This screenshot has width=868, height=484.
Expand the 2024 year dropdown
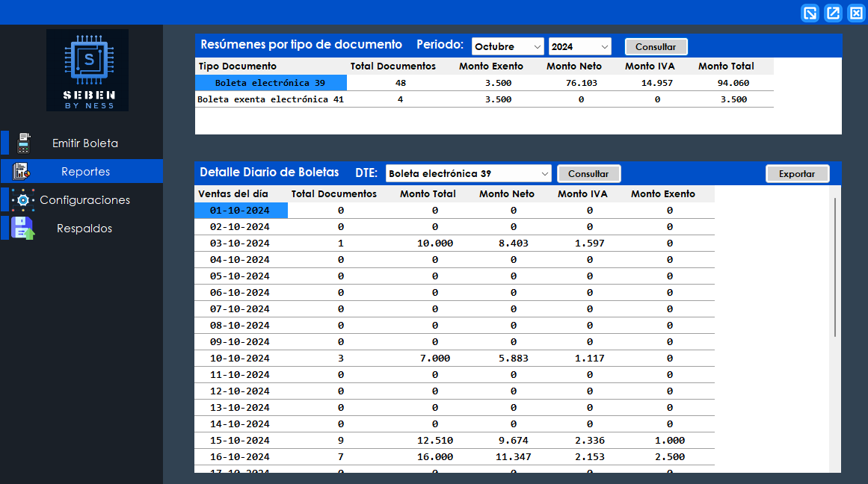(579, 46)
